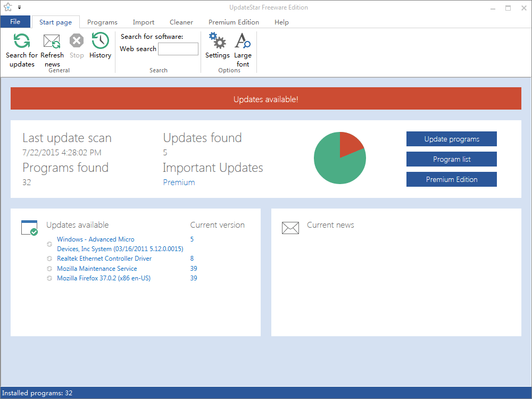Open the Premium Edition ribbon tab
The image size is (532, 399).
[234, 22]
